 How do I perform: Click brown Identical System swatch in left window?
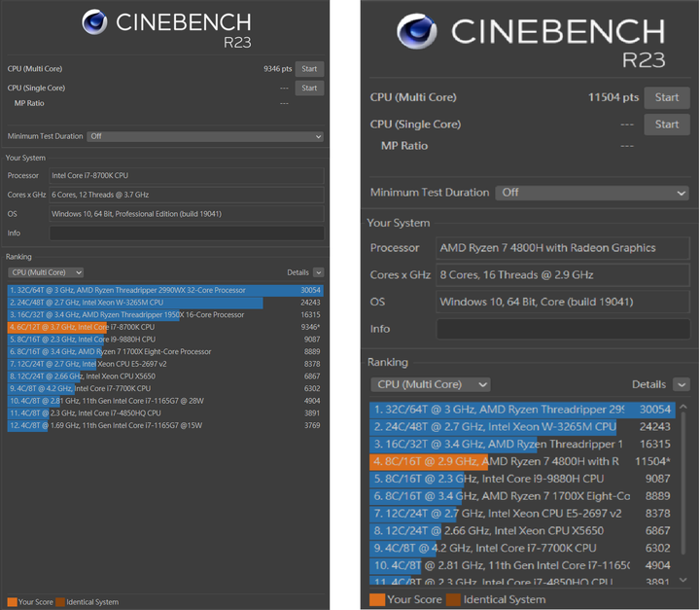tap(60, 602)
